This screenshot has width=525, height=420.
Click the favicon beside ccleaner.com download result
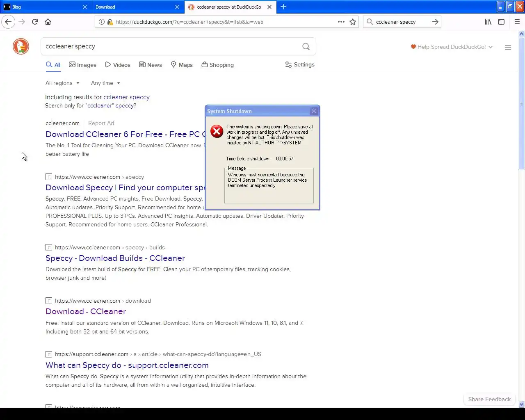(x=49, y=301)
